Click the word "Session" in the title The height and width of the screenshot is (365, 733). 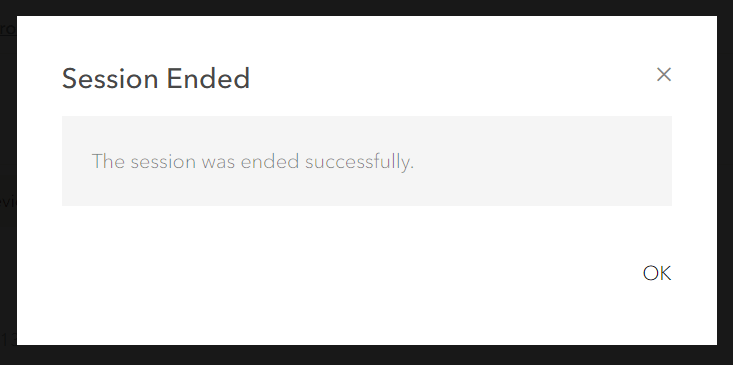click(110, 78)
